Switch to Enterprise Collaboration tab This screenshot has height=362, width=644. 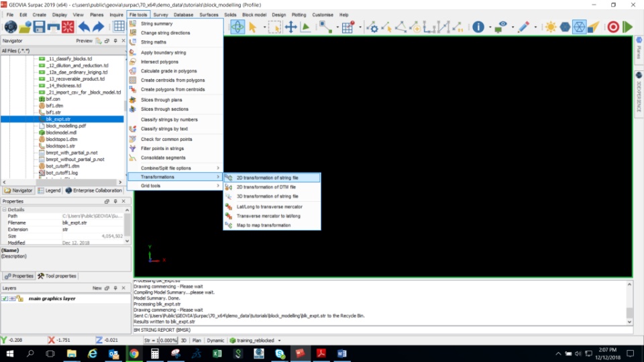pyautogui.click(x=94, y=190)
